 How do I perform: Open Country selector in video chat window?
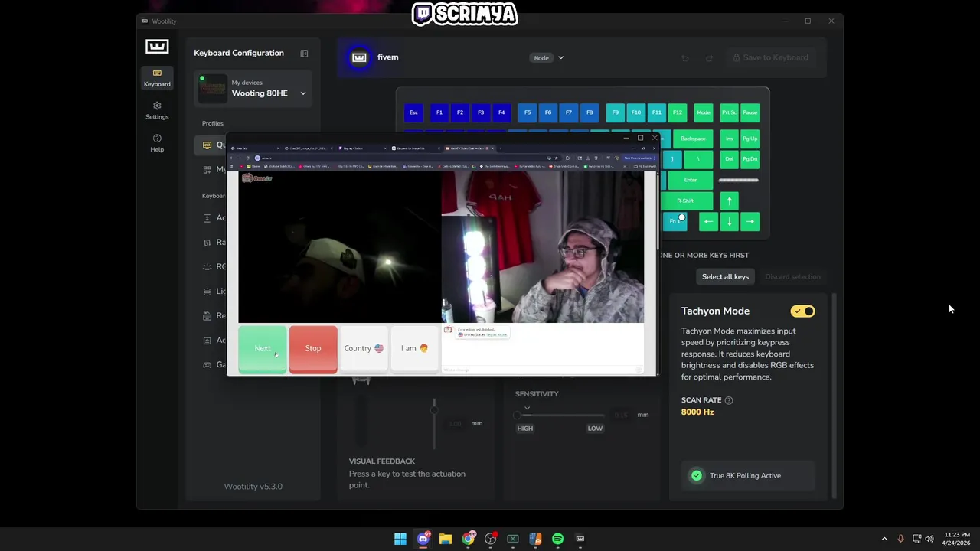pyautogui.click(x=364, y=348)
